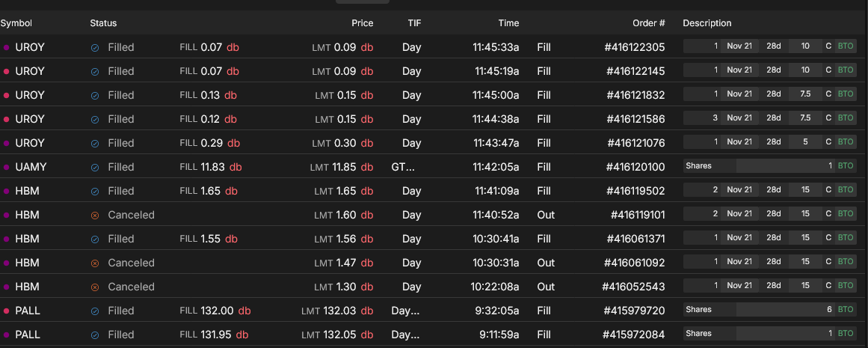Click Canceled X icon for order #416119101
Image resolution: width=868 pixels, height=348 pixels.
pyautogui.click(x=95, y=215)
